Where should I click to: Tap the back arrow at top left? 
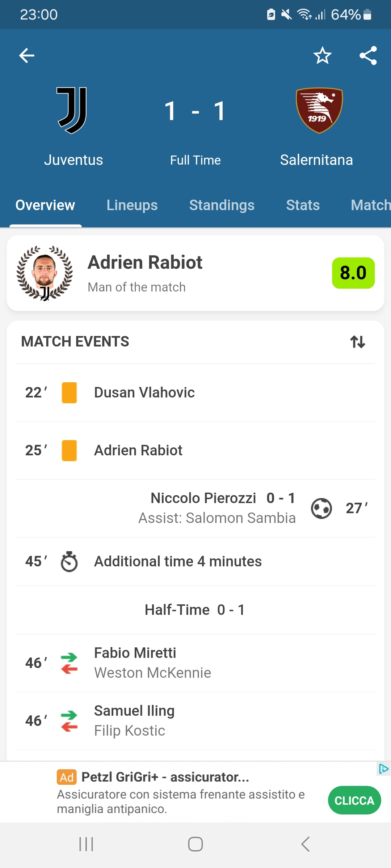tap(27, 56)
